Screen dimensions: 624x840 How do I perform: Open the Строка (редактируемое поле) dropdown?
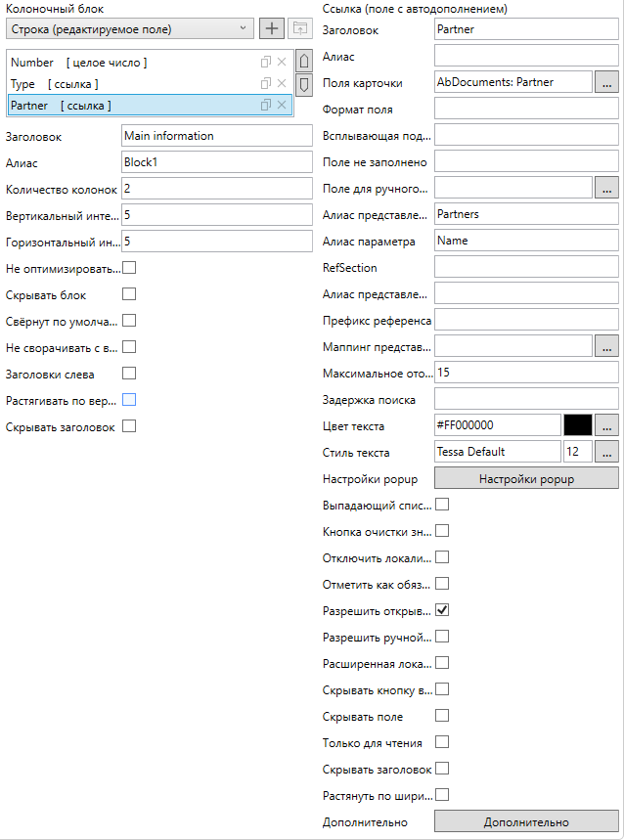(x=129, y=28)
